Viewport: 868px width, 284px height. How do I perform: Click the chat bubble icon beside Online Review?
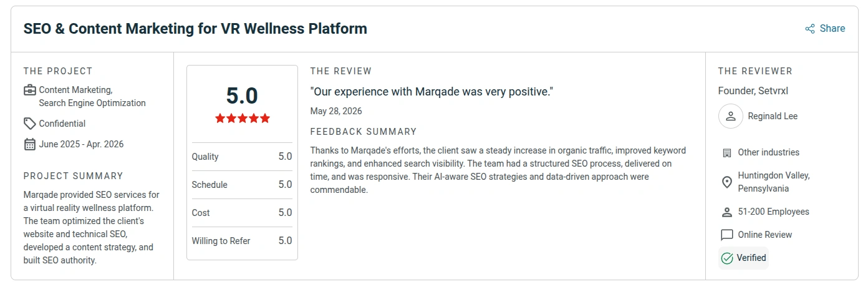click(x=726, y=235)
